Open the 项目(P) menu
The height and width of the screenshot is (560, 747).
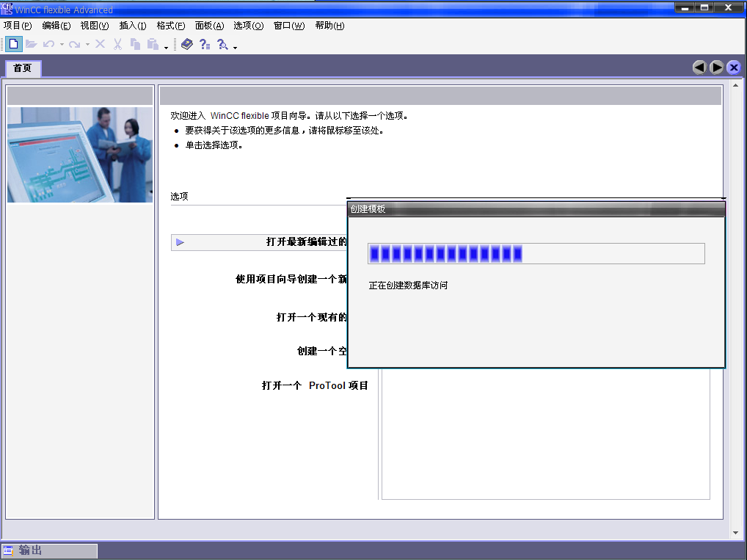18,26
